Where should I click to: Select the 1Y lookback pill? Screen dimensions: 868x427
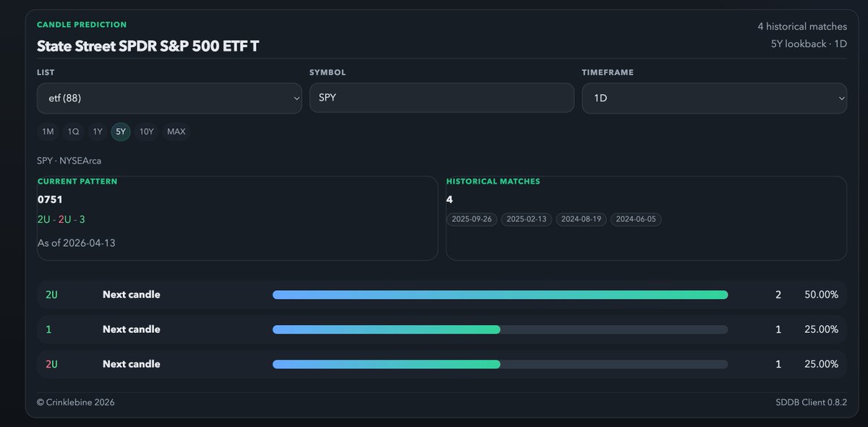point(98,132)
